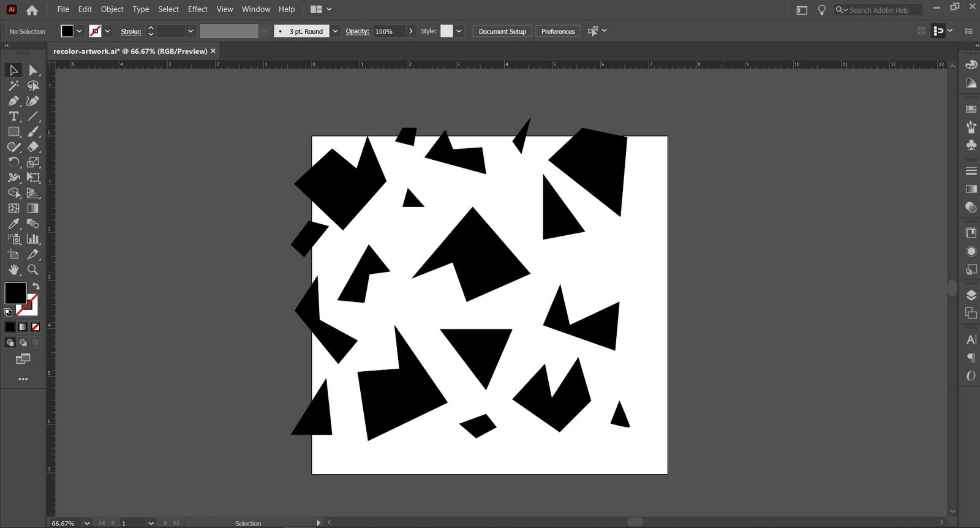
Task: Swap fill and stroke colors
Action: [36, 286]
